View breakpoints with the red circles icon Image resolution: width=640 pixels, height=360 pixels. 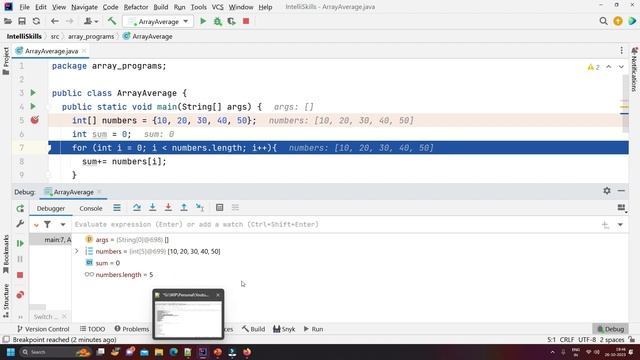coord(20,295)
